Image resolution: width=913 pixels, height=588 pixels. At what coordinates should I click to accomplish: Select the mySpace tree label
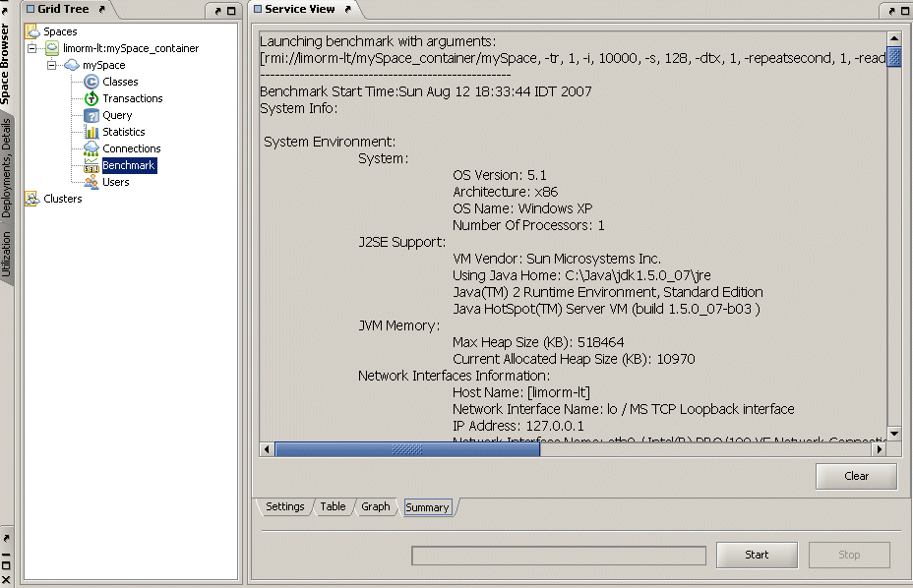point(103,65)
